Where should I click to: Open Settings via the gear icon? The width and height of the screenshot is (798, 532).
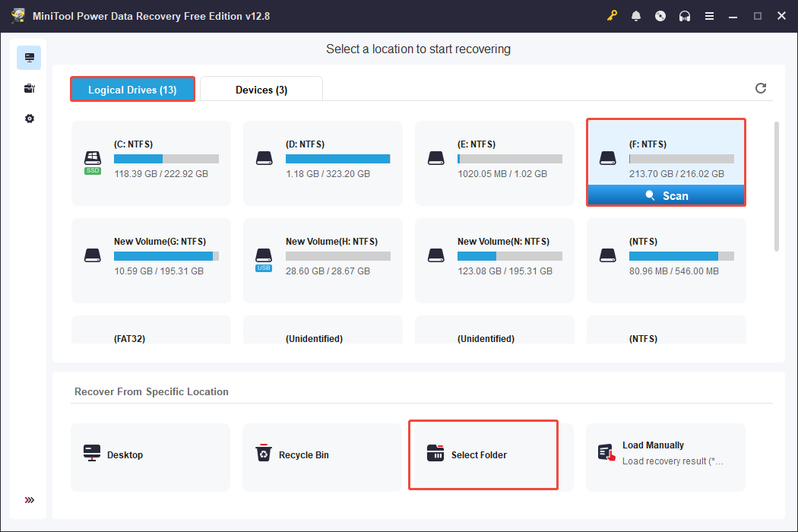[29, 119]
